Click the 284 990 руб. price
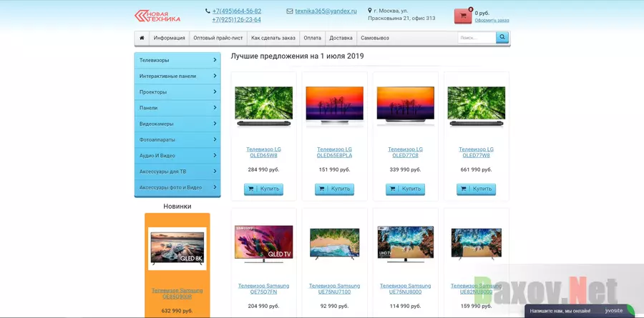Viewport: 644px width, 318px height. click(263, 169)
